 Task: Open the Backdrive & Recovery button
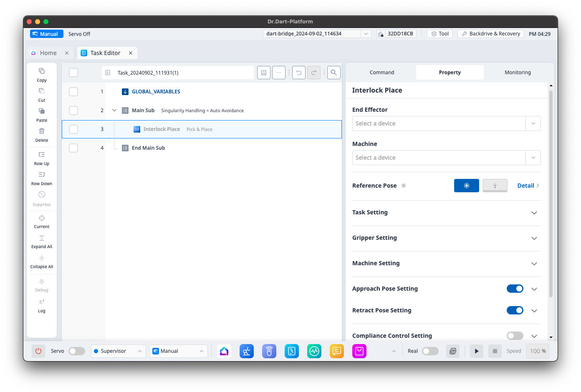pos(490,34)
